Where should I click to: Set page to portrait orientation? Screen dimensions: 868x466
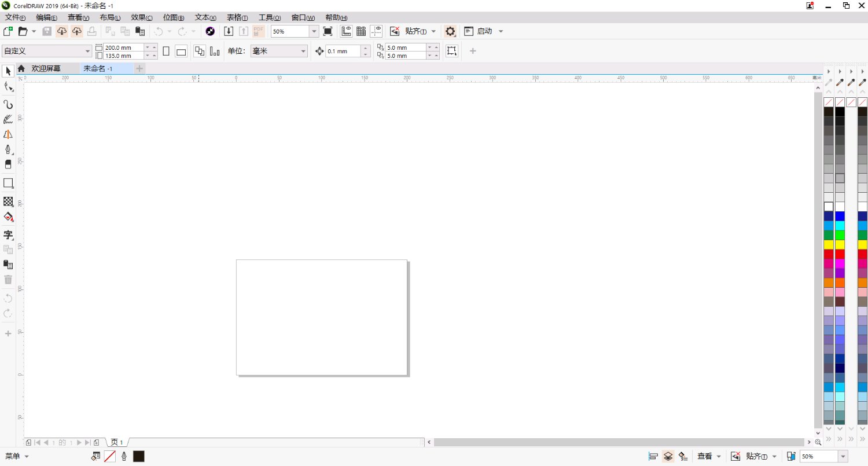click(x=166, y=51)
